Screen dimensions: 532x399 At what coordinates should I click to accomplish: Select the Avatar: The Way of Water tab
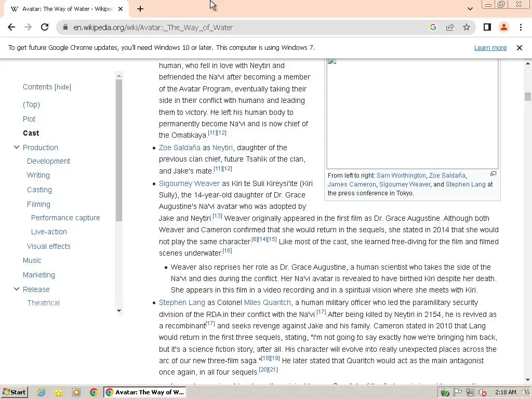point(66,9)
